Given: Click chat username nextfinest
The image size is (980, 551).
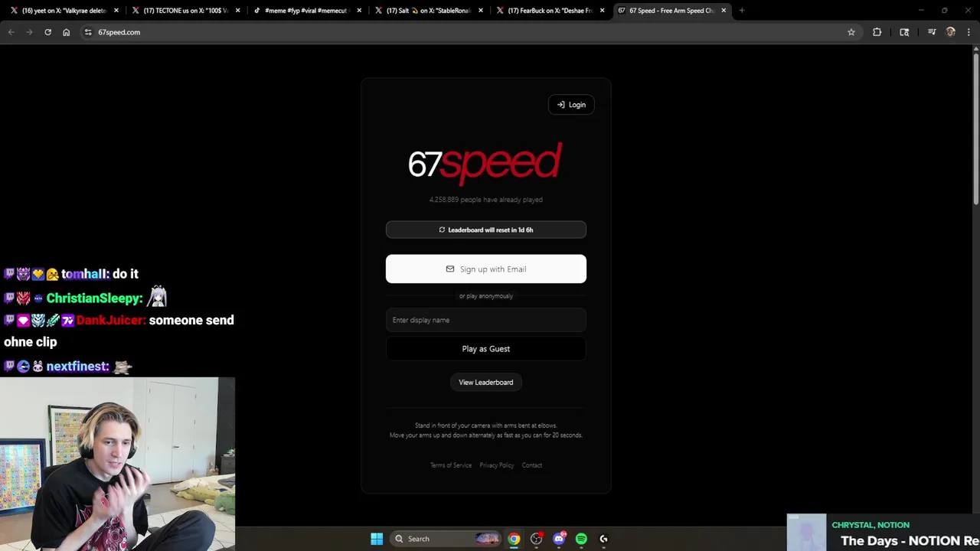Looking at the screenshot, I should click(x=77, y=367).
